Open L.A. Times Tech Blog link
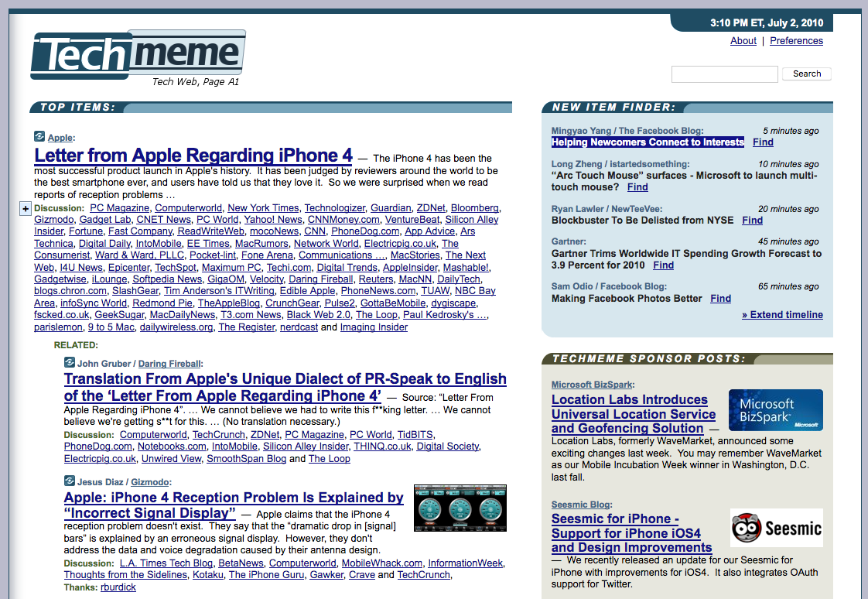Viewport: 868px width, 599px height. 166,563
